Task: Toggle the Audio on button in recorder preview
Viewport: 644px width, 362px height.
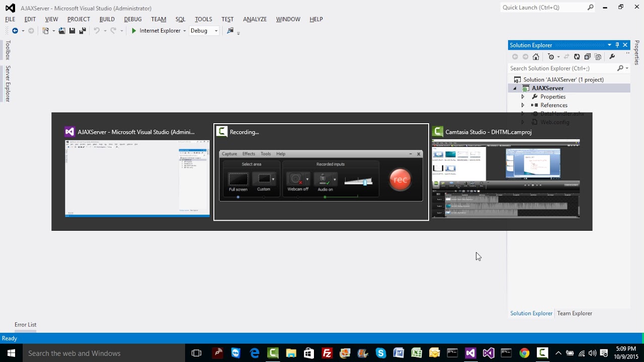Action: point(325,179)
